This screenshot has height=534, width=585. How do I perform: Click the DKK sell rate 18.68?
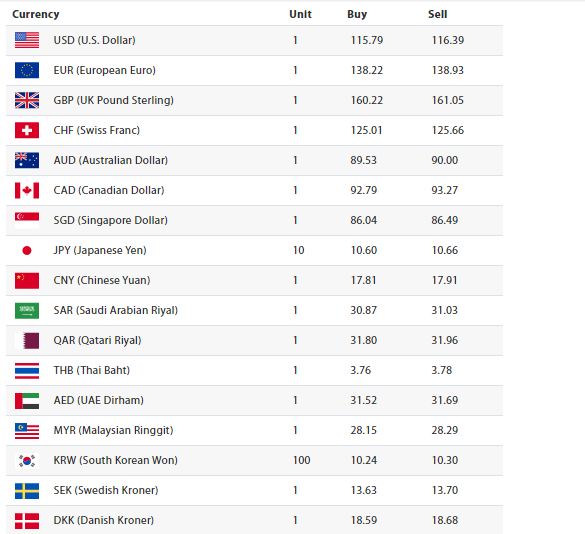point(445,520)
